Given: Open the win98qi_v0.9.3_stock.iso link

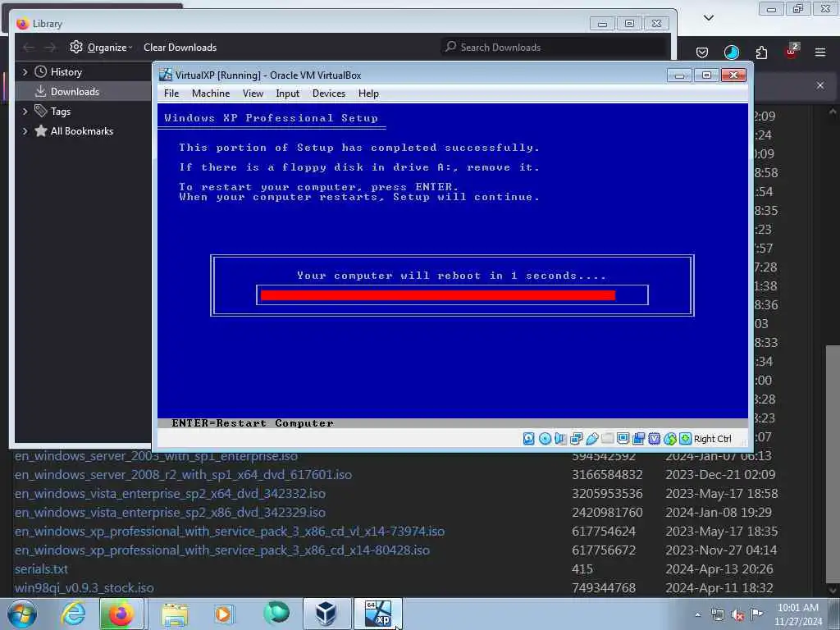Looking at the screenshot, I should 84,587.
